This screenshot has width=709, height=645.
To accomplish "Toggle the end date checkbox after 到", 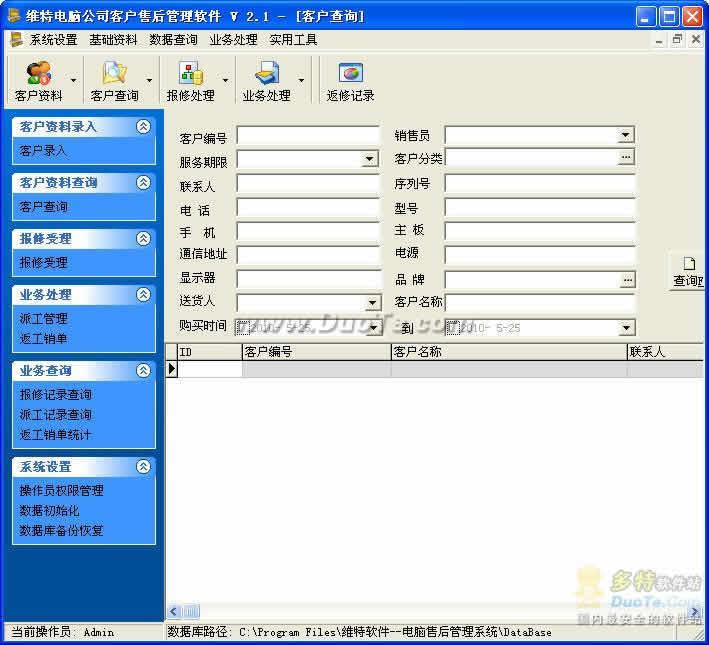I will pyautogui.click(x=451, y=327).
